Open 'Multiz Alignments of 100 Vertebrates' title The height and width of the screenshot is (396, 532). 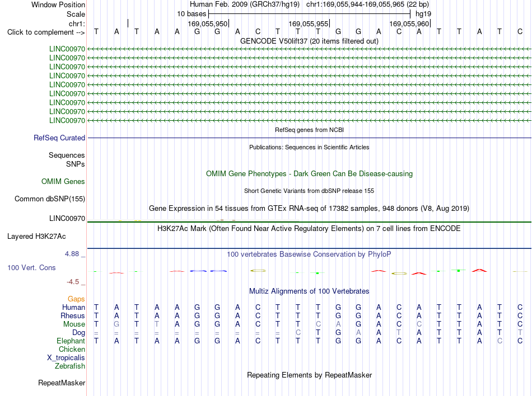coord(309,291)
